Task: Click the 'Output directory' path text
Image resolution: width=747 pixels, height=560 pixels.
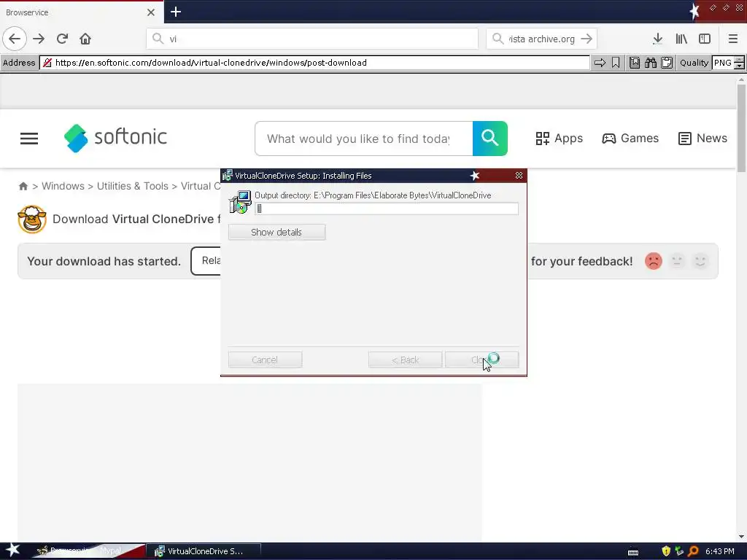Action: (373, 195)
